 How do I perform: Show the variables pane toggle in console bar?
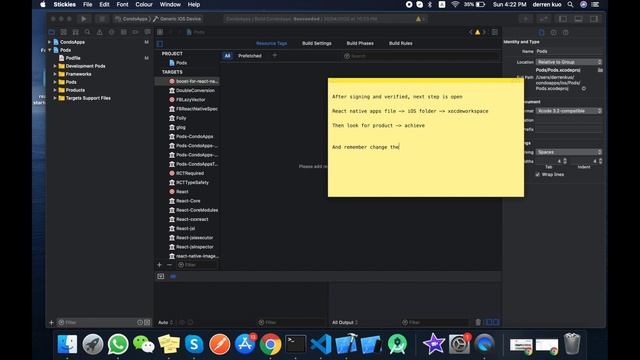point(489,322)
